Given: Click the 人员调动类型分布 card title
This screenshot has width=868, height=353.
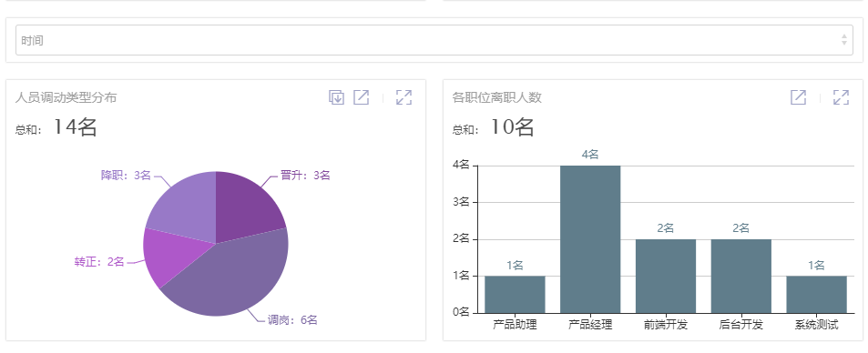Looking at the screenshot, I should [x=66, y=98].
